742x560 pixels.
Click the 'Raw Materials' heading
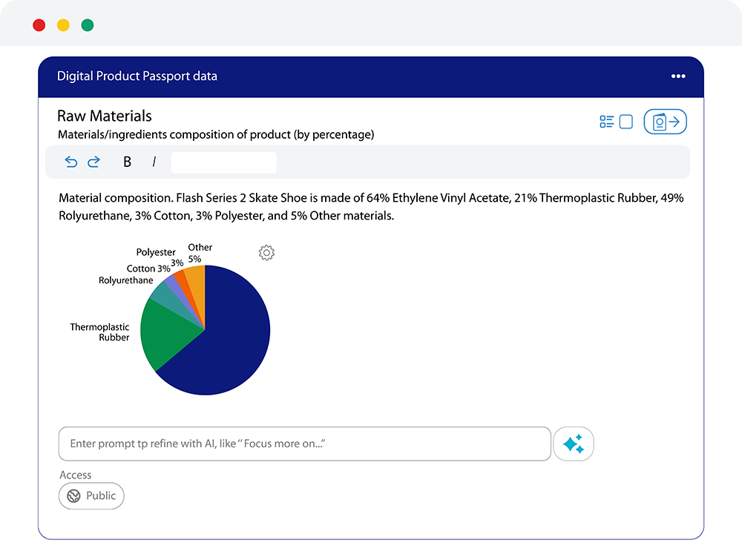click(104, 116)
